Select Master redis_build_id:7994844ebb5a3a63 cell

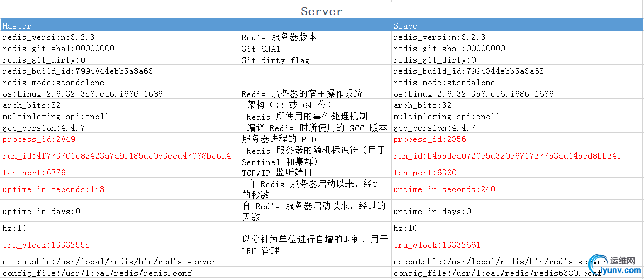[120, 71]
